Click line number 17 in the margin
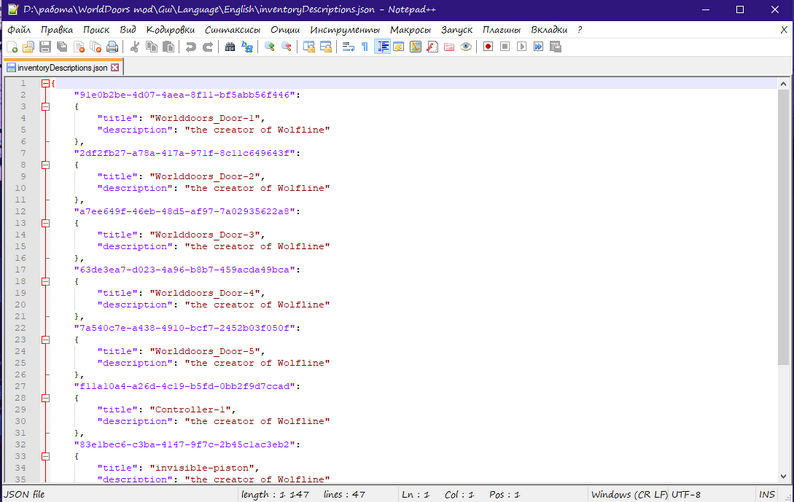Screen dimensions: 794x502 coord(20,269)
